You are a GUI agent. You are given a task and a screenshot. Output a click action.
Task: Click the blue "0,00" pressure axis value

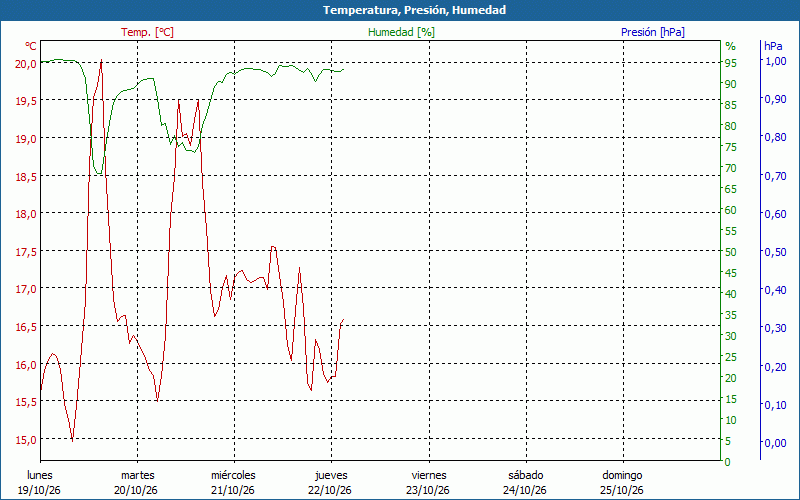pyautogui.click(x=775, y=443)
